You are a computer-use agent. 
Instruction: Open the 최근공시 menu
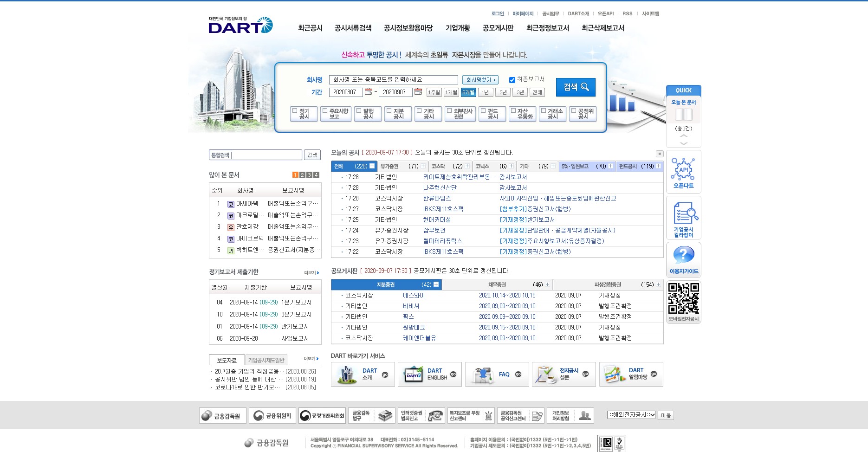point(310,28)
